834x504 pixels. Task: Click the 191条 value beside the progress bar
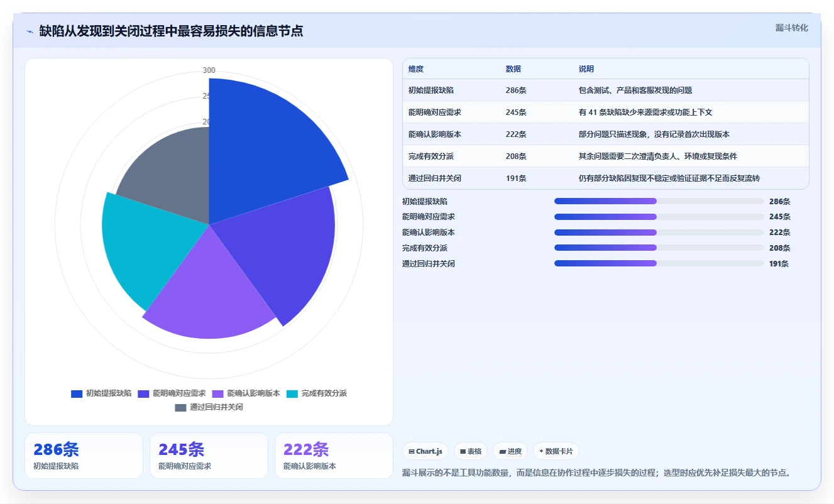click(x=779, y=264)
